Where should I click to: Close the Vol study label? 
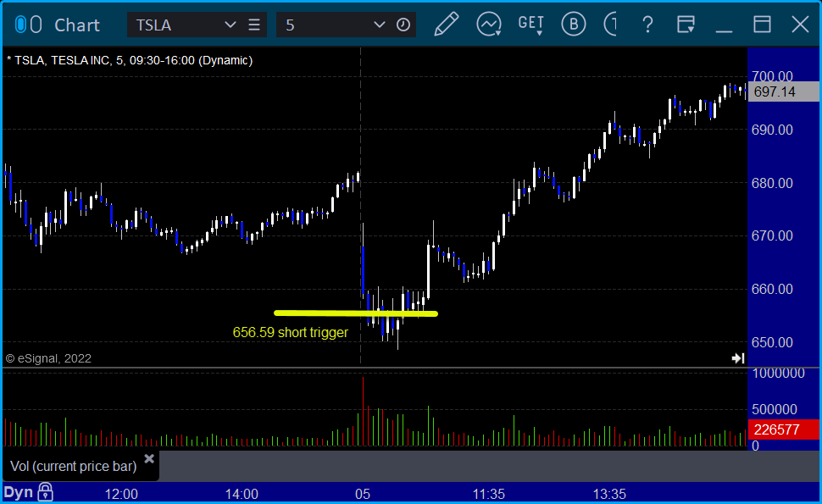(149, 459)
